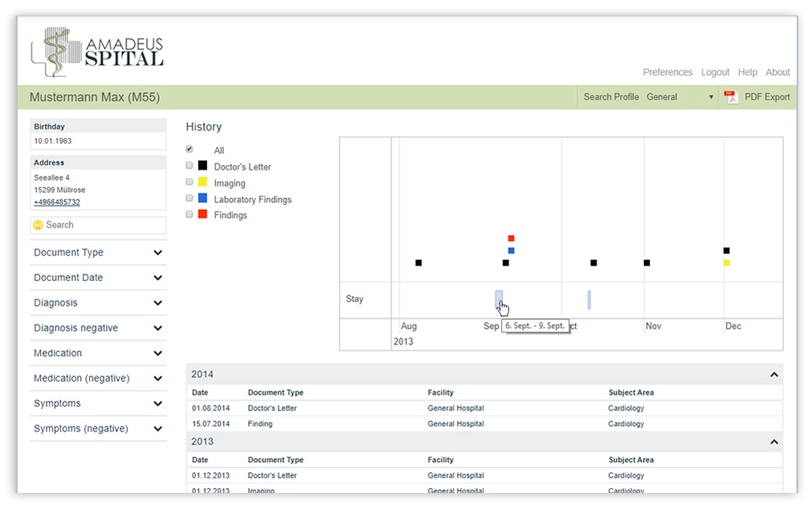The height and width of the screenshot is (513, 812).
Task: Click the PDF Export icon
Action: point(730,97)
